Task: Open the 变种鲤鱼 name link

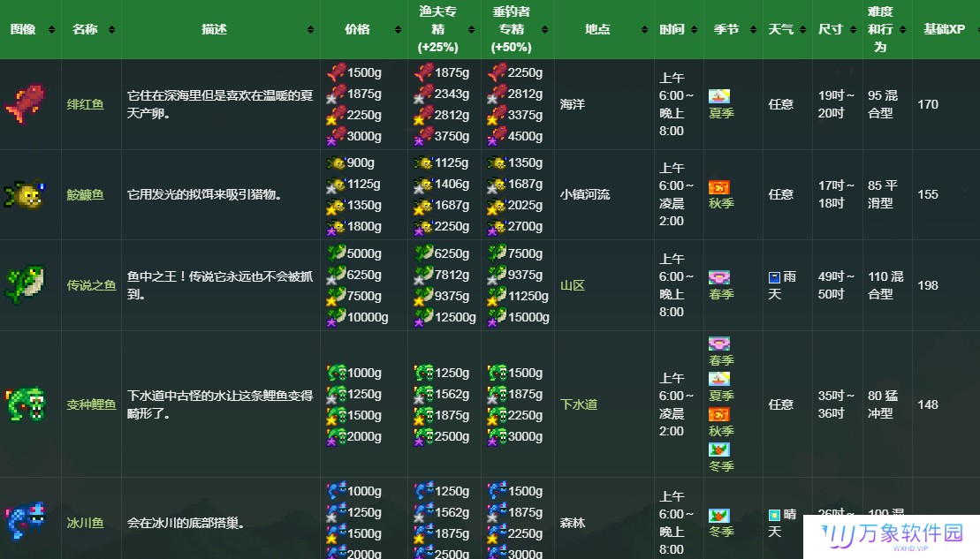Action: [x=91, y=404]
